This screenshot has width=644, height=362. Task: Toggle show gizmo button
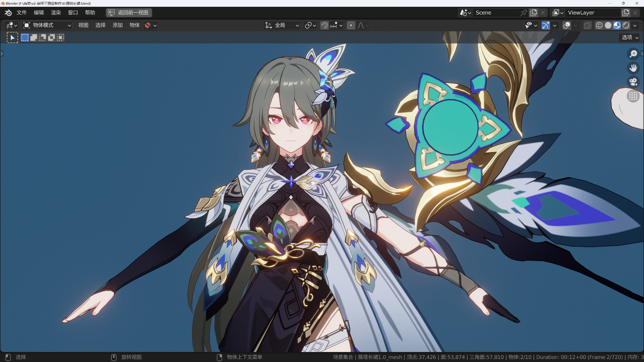545,25
